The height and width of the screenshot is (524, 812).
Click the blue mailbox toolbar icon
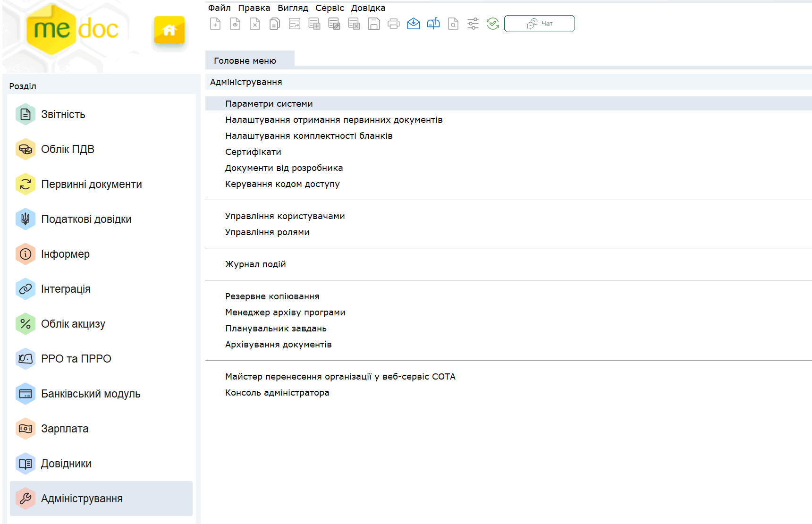[x=433, y=24]
